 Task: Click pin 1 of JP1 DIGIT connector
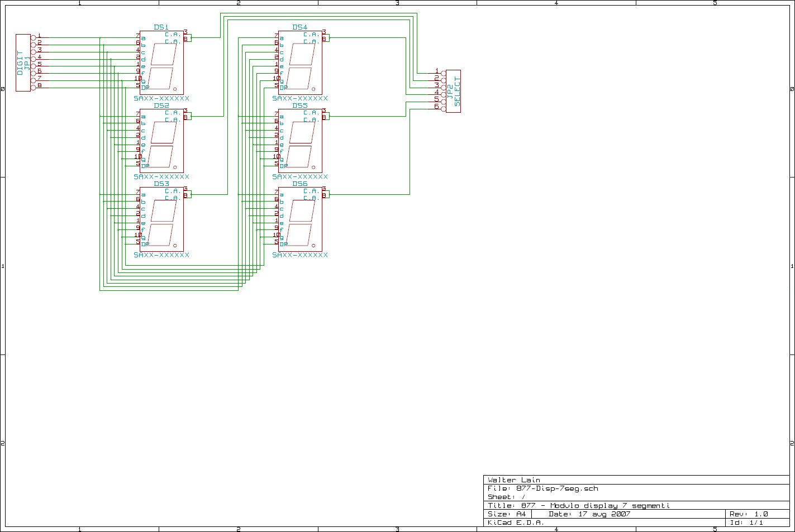click(39, 36)
